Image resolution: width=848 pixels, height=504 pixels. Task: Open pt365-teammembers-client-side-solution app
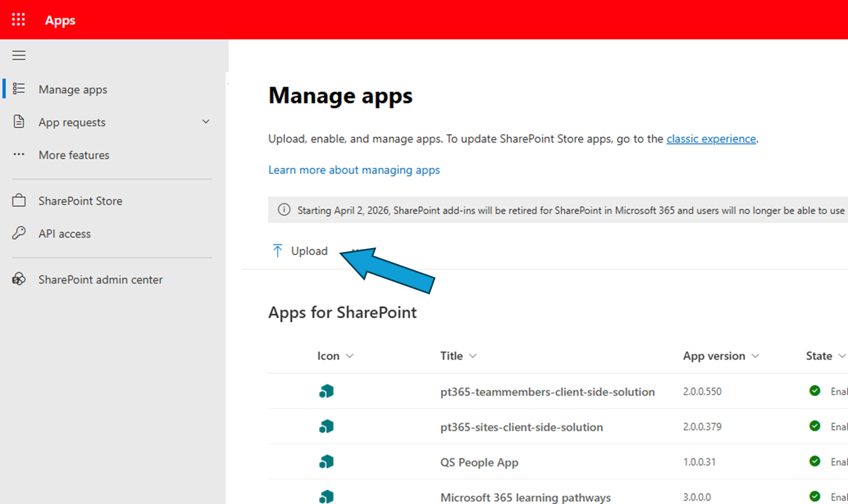[547, 392]
